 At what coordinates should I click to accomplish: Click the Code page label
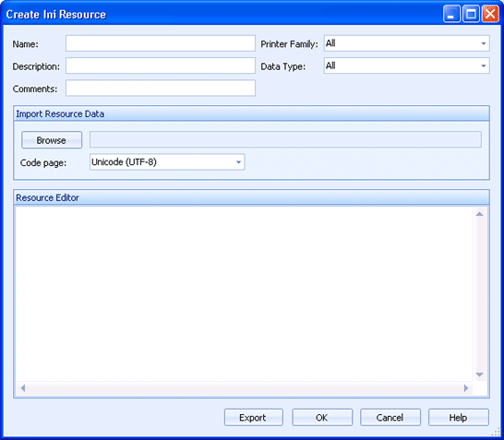click(x=43, y=163)
